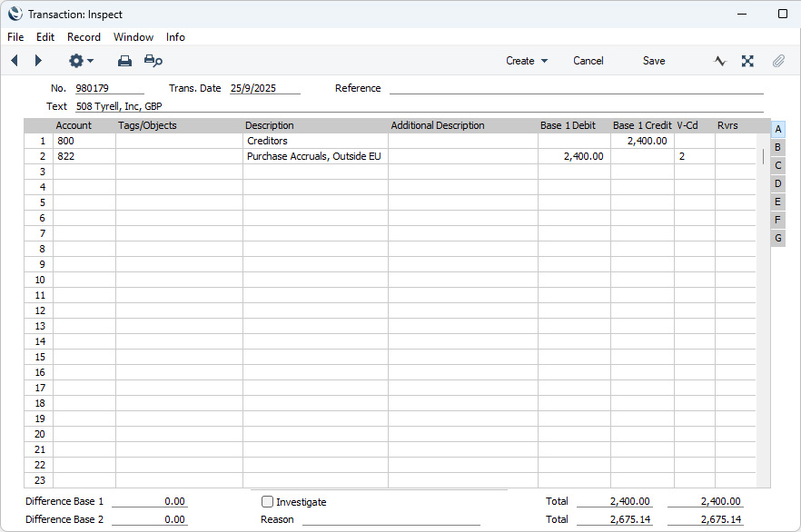Click the Creditors description cell
Viewport: 801px width, 532px height.
click(315, 141)
